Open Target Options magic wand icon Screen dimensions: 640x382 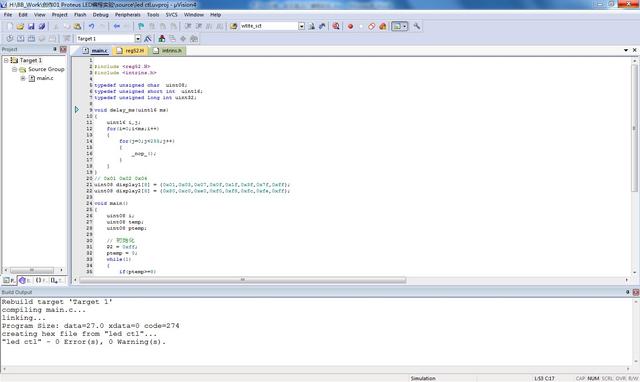tap(147, 39)
